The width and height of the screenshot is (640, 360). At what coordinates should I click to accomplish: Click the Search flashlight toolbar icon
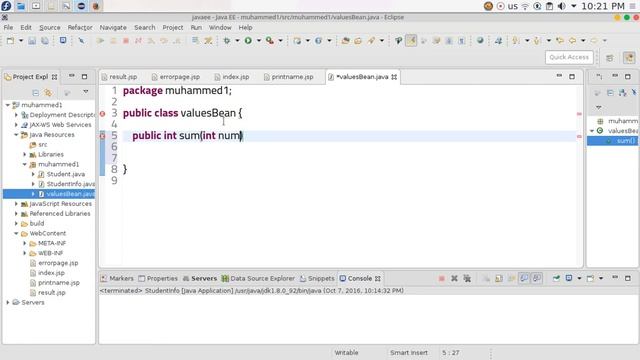371,40
